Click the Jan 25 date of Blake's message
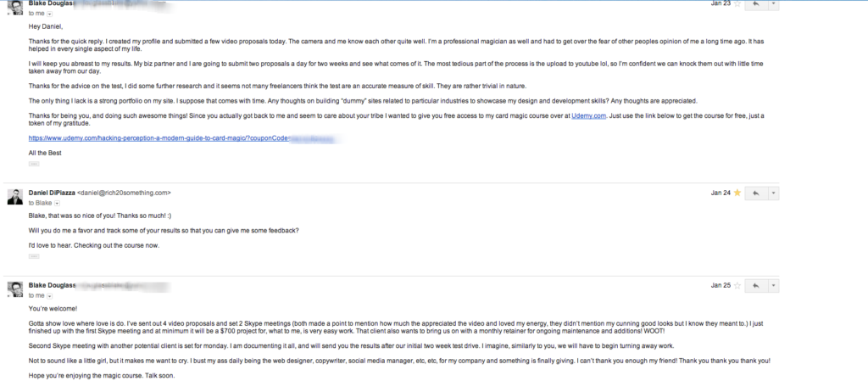The width and height of the screenshot is (868, 381). pos(720,285)
